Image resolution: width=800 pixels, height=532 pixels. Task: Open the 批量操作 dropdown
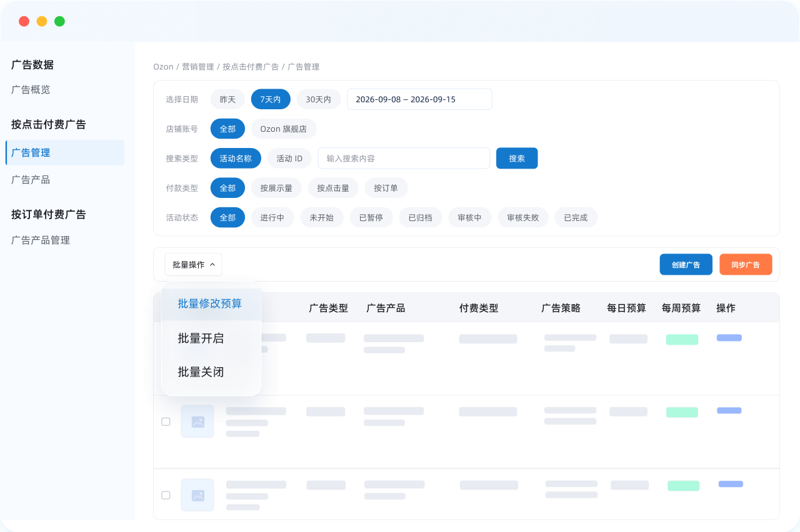193,265
